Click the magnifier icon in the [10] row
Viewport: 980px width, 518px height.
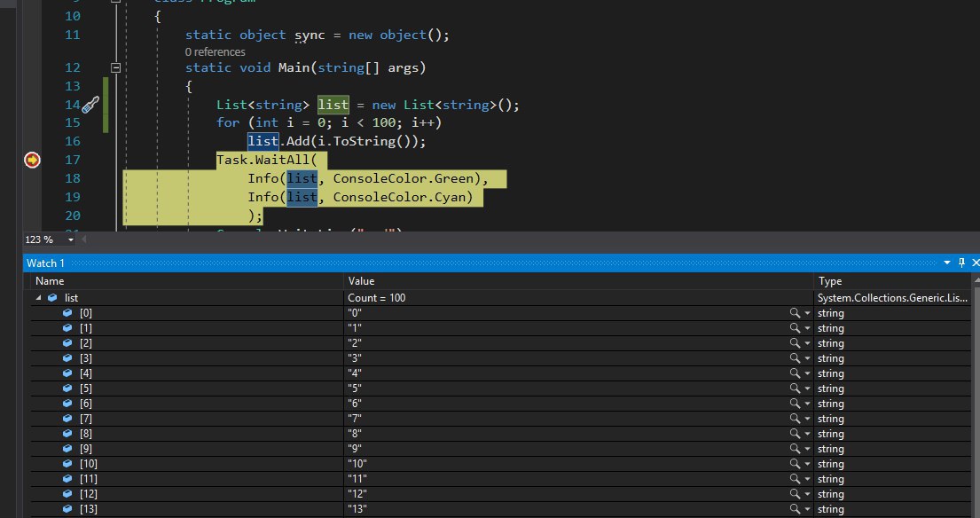[x=796, y=464]
